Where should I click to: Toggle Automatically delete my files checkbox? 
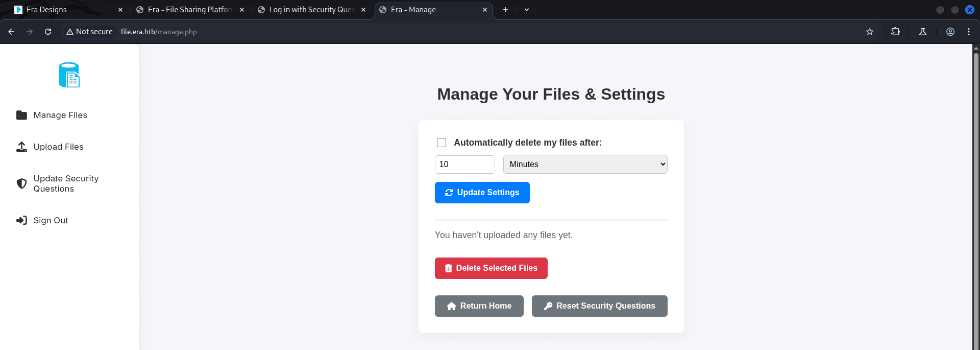[x=442, y=143]
